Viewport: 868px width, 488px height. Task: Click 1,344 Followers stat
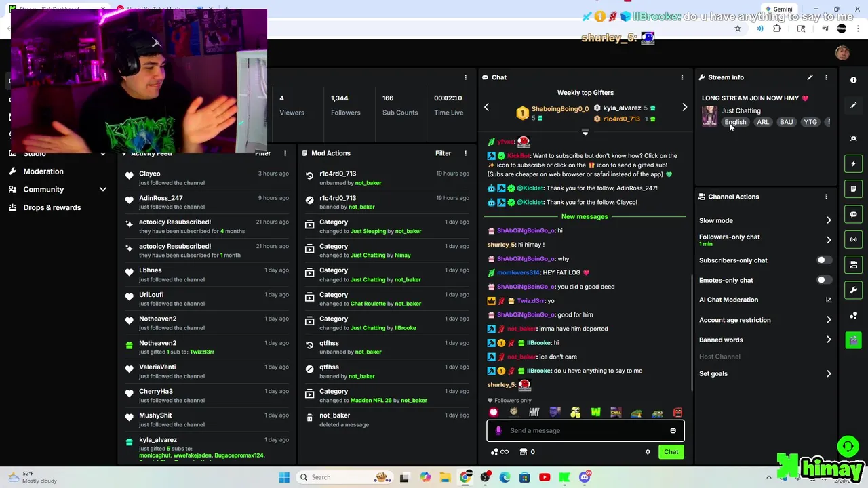pos(345,105)
